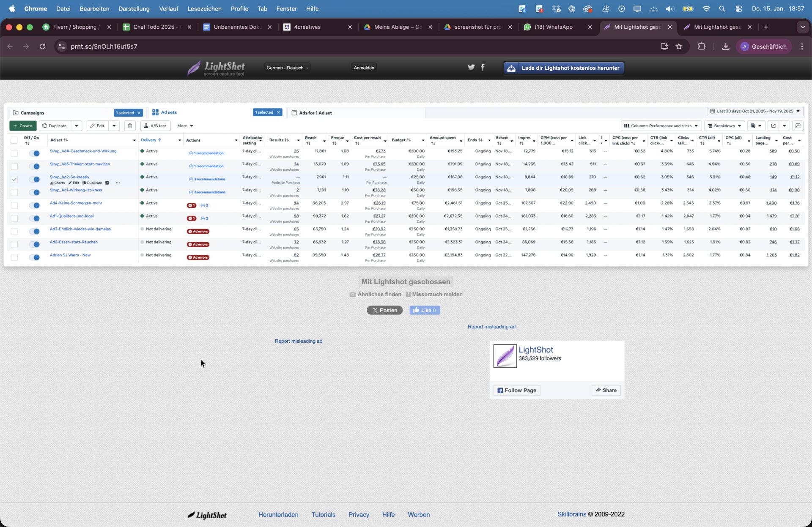The height and width of the screenshot is (527, 812).
Task: Open the Chrome three-dot menu
Action: pos(802,46)
